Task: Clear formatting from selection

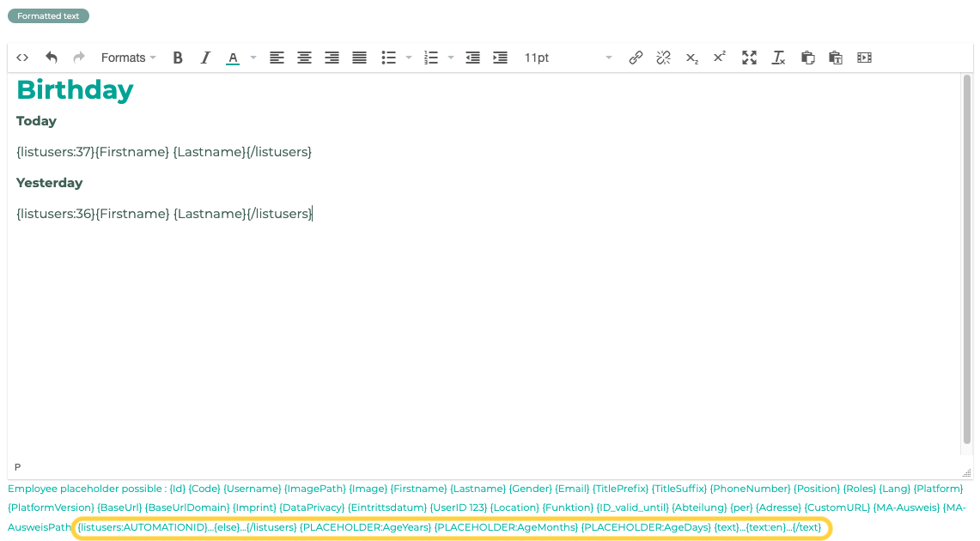Action: [x=778, y=58]
